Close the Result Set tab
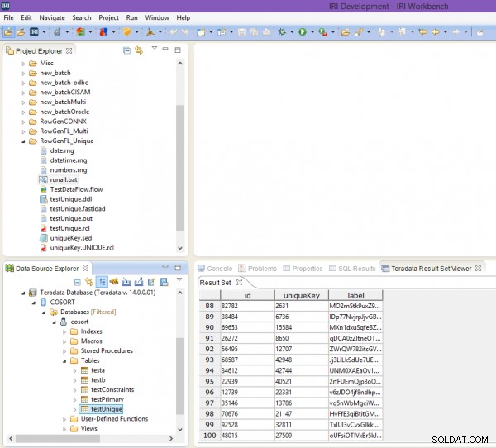The image size is (496, 448). pyautogui.click(x=240, y=282)
